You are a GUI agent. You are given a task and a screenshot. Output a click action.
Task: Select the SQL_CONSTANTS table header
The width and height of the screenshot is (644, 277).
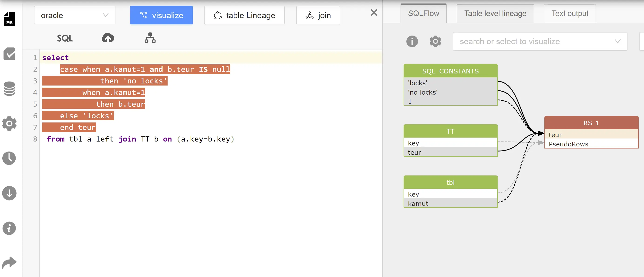pos(451,71)
